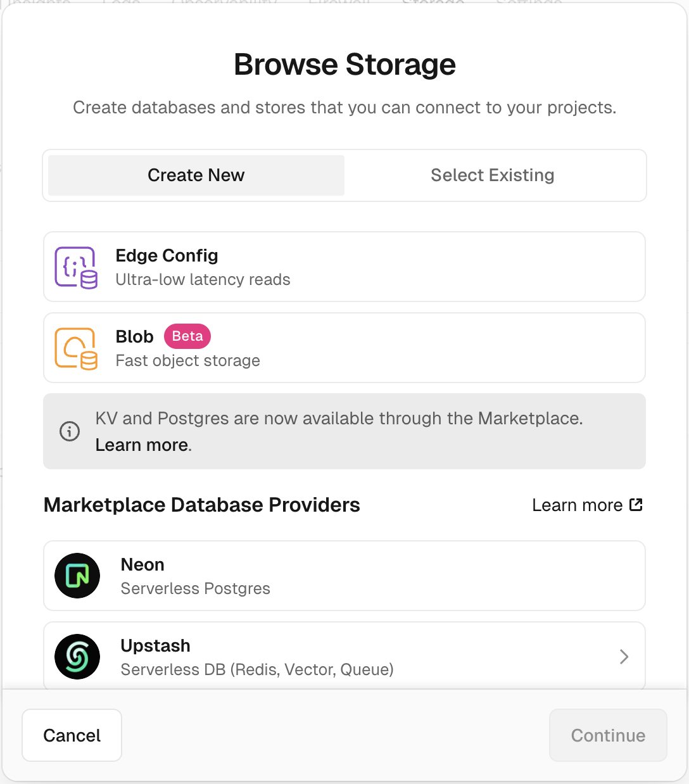The image size is (689, 784).
Task: Click the Browse Storage heading
Action: pyautogui.click(x=344, y=65)
